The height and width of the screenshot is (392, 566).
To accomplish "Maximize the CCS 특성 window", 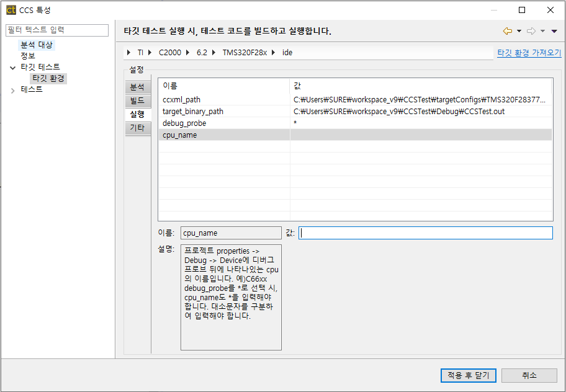I will pos(522,10).
